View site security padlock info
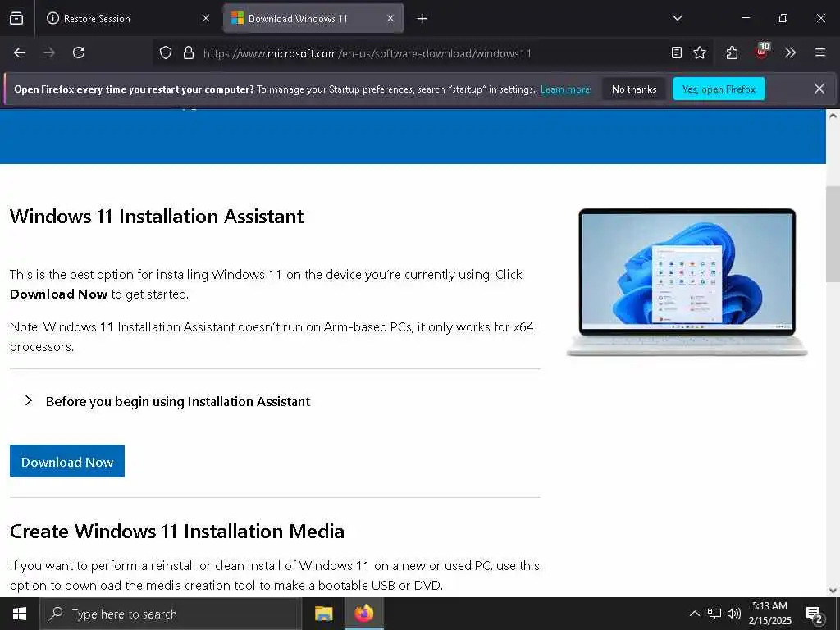Screen dimensions: 840x630 pyautogui.click(x=188, y=52)
